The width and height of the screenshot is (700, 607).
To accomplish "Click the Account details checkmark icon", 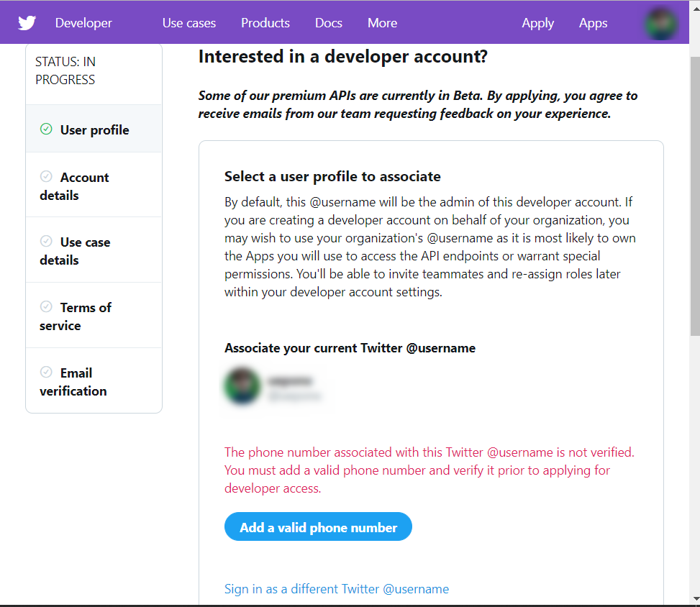I will 46,176.
